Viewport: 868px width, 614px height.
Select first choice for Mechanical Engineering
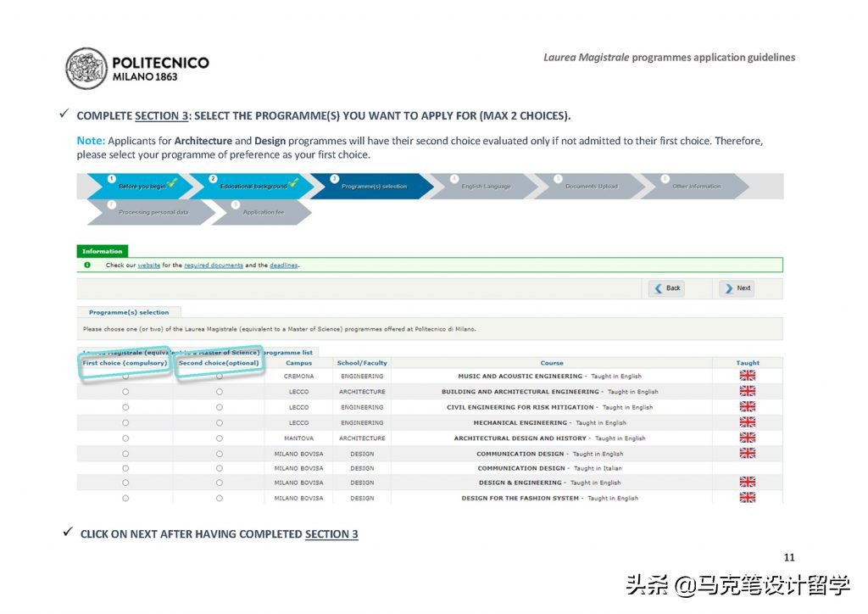(125, 422)
